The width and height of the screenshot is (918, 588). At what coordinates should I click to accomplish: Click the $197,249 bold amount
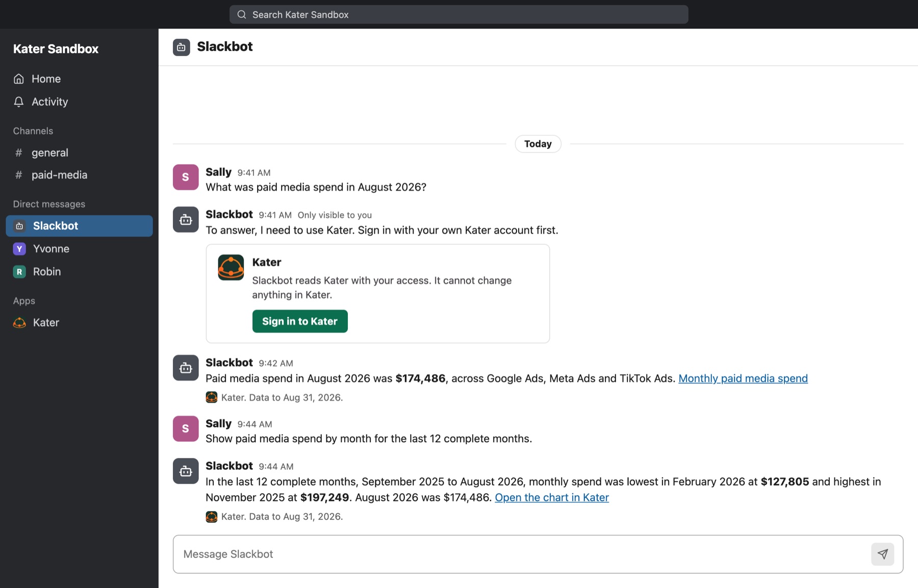324,498
